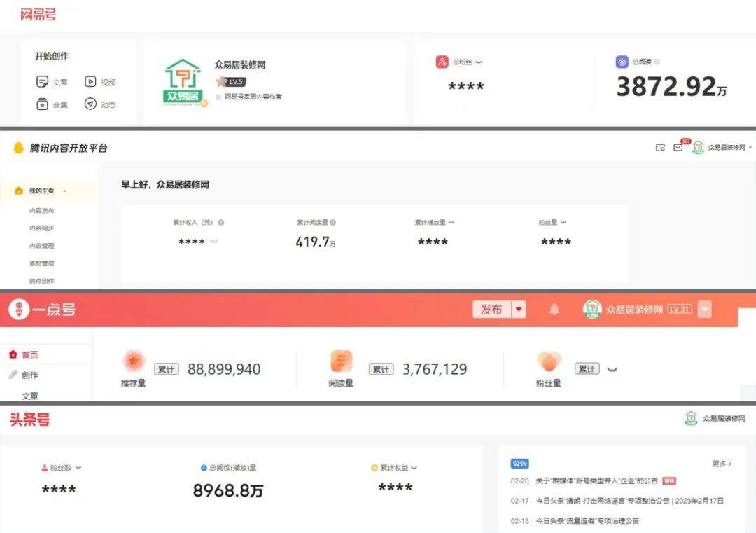
Task: Click the 累计收入 help icon
Action: click(x=220, y=222)
